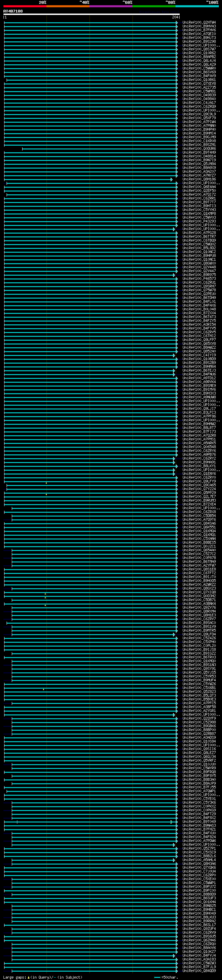The width and height of the screenshot is (222, 980).
Task: Click the red 20% identity color bar
Action: coord(25,7)
